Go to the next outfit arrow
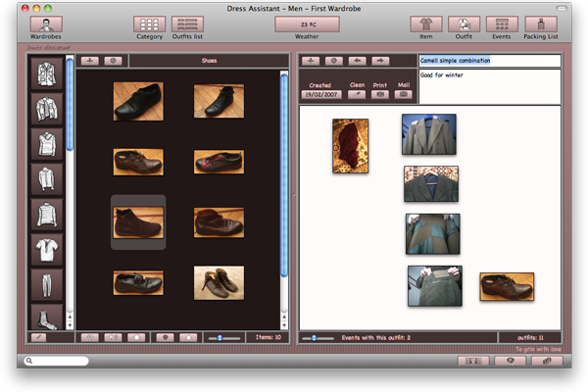This screenshot has width=588, height=392. 380,61
